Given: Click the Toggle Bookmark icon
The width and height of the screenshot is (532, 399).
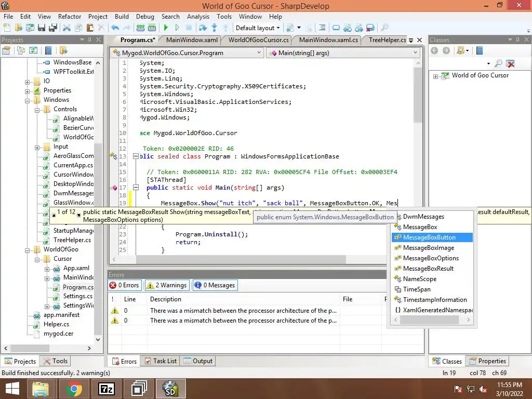Looking at the screenshot, I should (336, 28).
